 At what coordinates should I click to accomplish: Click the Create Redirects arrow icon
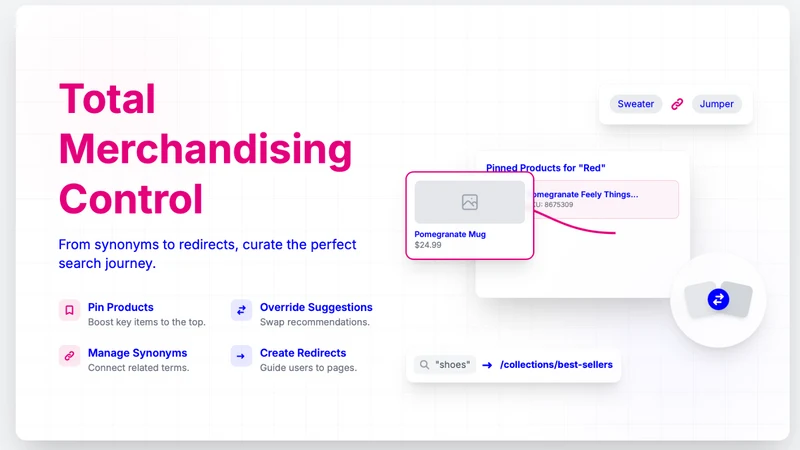pyautogui.click(x=241, y=356)
